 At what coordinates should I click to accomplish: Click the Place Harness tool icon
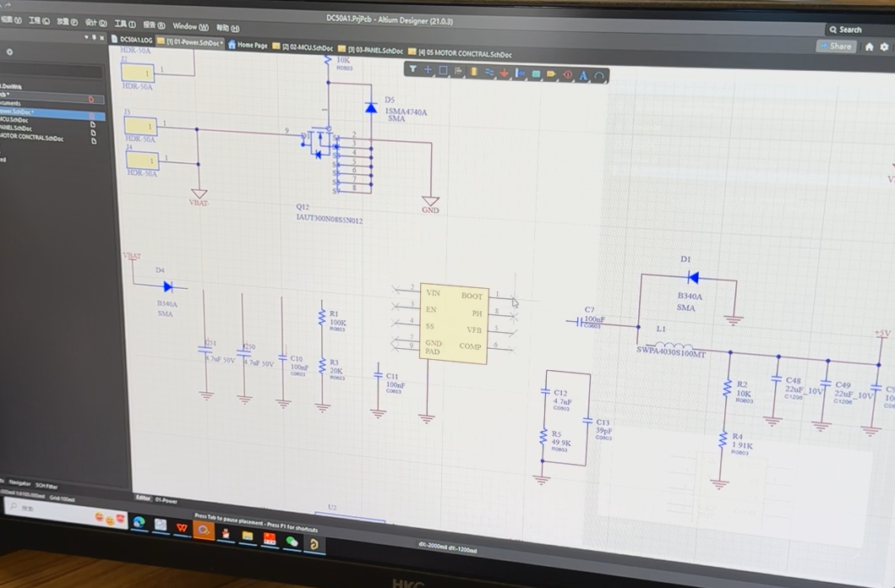click(520, 73)
